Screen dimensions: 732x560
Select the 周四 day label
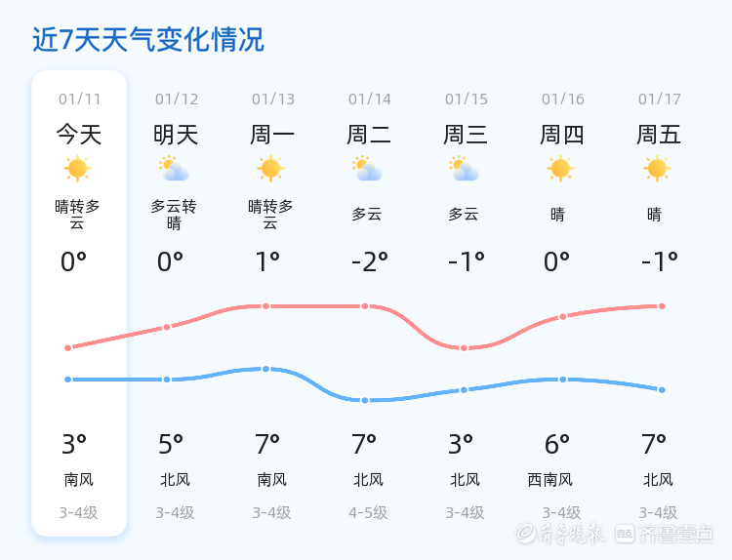click(x=562, y=135)
